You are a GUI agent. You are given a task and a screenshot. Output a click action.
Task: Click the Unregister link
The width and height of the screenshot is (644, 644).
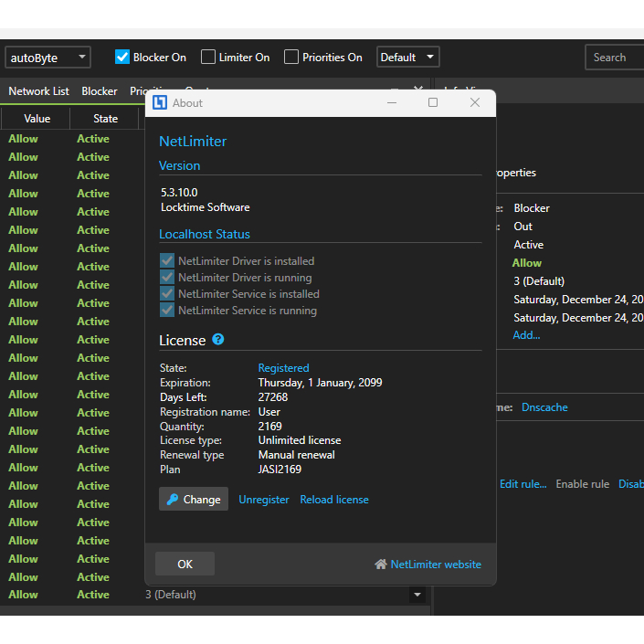click(264, 500)
